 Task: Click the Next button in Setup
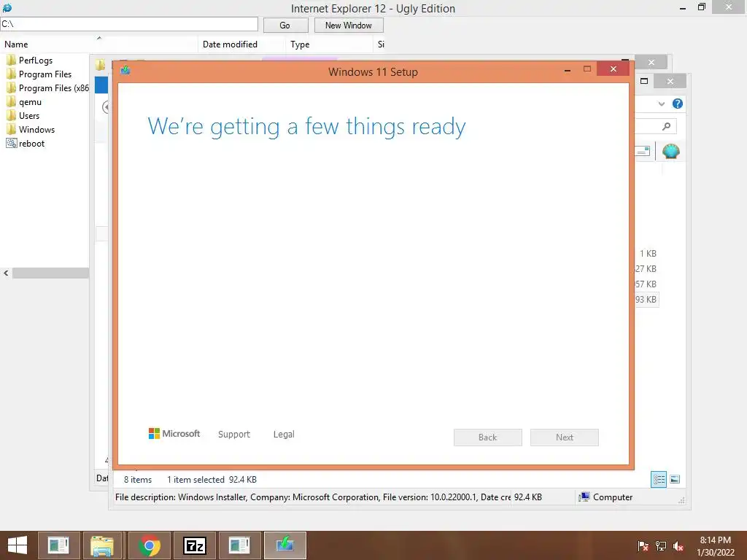(565, 437)
